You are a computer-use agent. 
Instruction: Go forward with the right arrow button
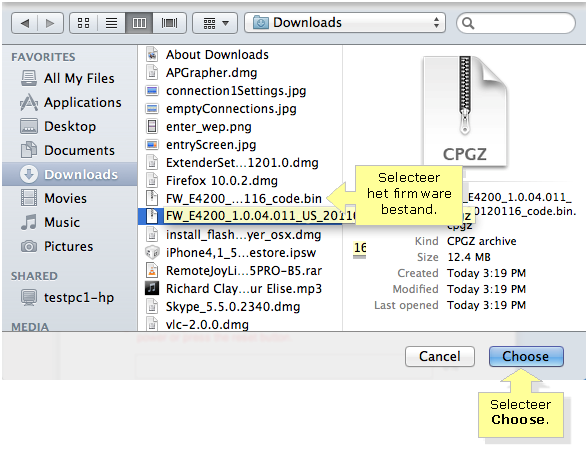[50, 23]
